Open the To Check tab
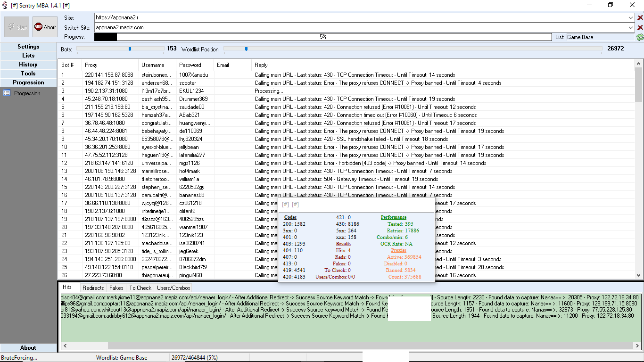The image size is (644, 362). tap(140, 288)
